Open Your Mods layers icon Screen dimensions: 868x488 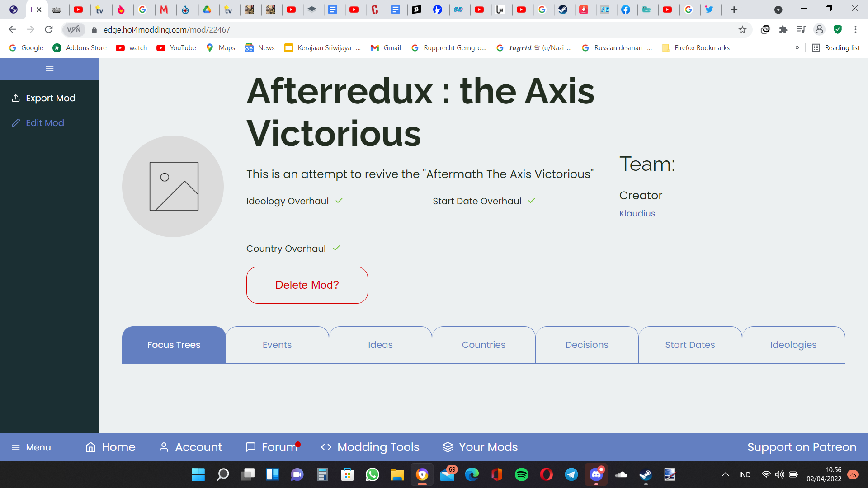tap(448, 447)
